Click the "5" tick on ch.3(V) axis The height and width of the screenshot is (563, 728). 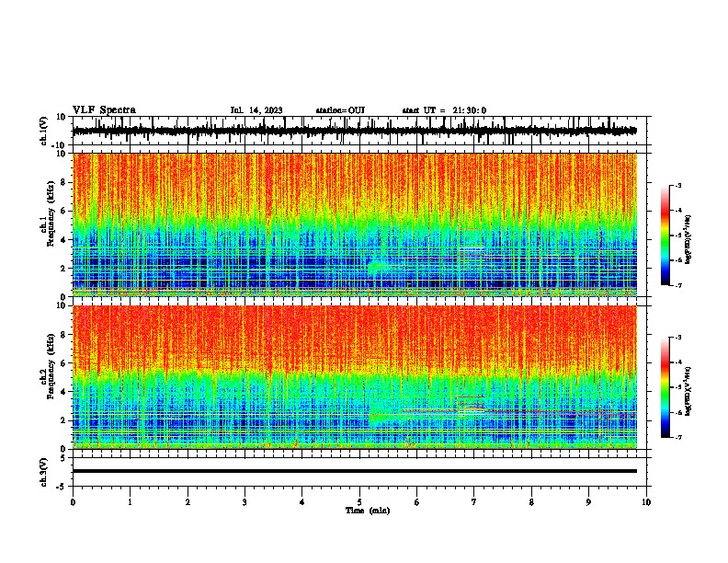tap(63, 458)
